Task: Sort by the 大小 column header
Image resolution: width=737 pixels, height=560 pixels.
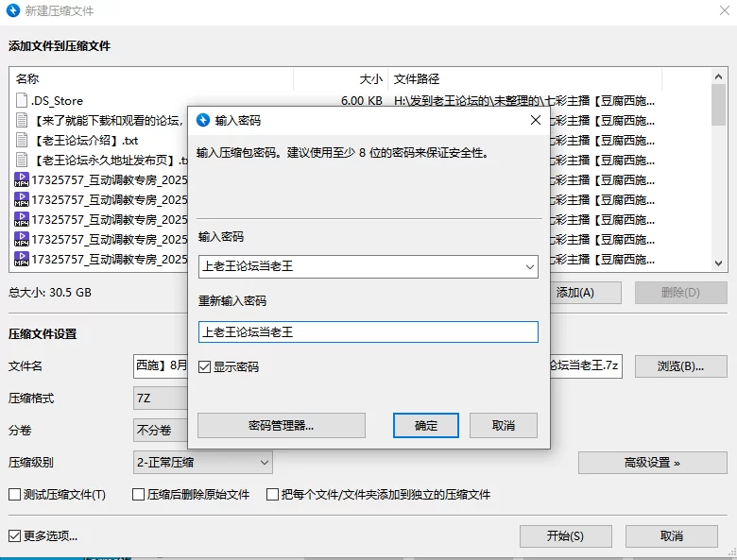Action: (341, 79)
